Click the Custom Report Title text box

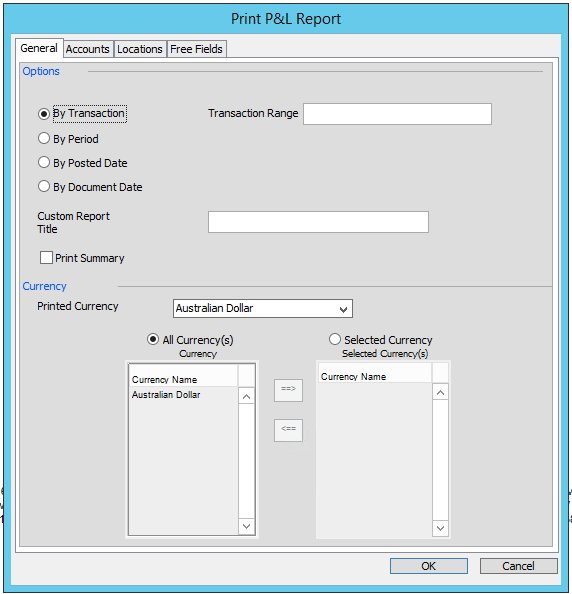(318, 222)
